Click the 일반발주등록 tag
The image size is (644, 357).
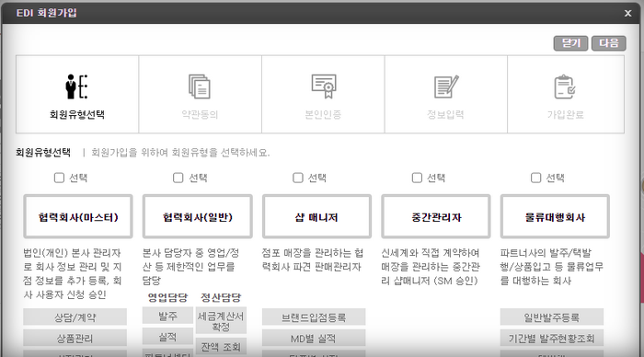552,317
